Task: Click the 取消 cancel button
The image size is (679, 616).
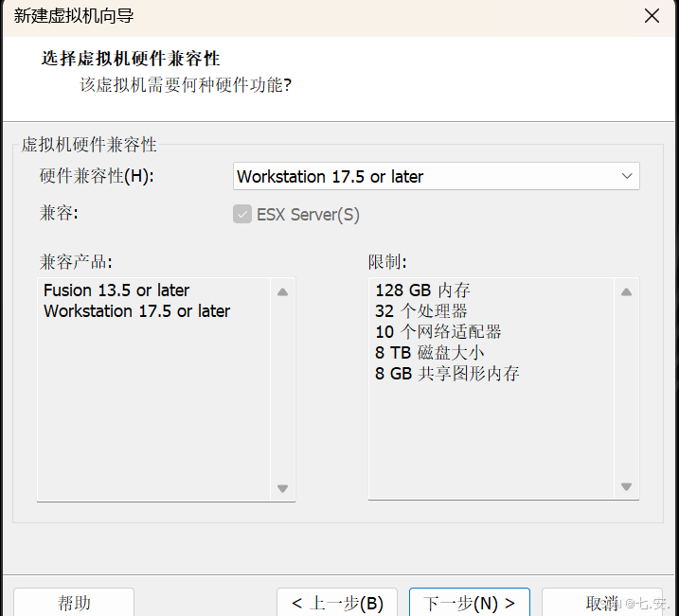Action: click(x=602, y=602)
